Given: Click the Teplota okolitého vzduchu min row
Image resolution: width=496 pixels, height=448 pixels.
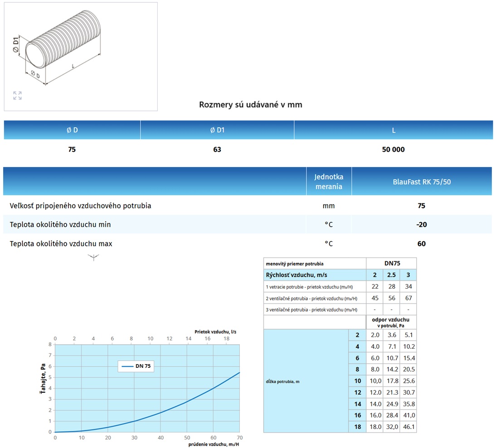Looking at the screenshot, I should (x=60, y=225).
